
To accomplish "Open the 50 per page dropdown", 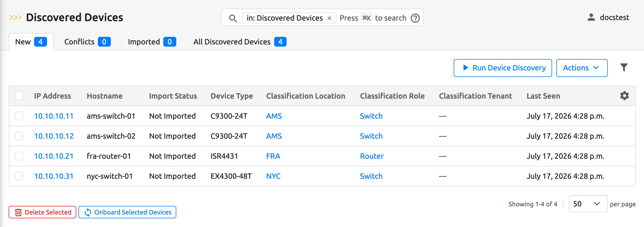I will coord(588,204).
